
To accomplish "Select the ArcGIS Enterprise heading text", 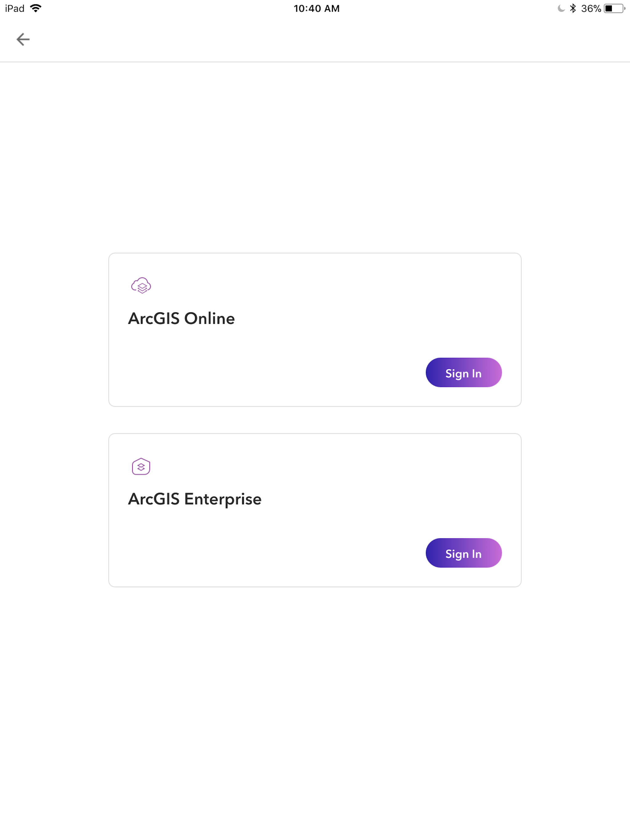I will click(195, 499).
